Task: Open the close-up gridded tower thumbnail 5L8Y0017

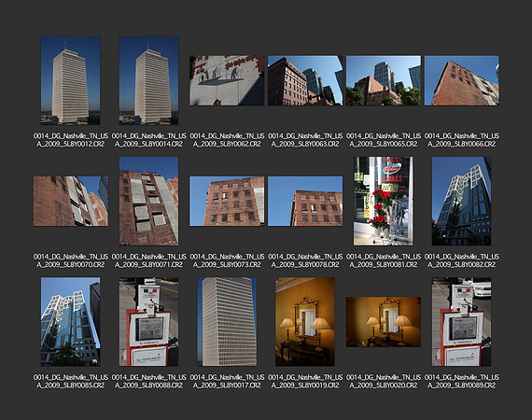Action: pyautogui.click(x=227, y=322)
